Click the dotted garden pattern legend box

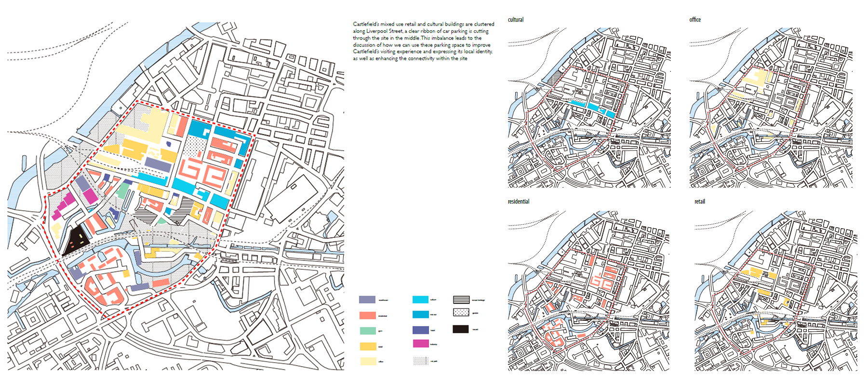[461, 313]
